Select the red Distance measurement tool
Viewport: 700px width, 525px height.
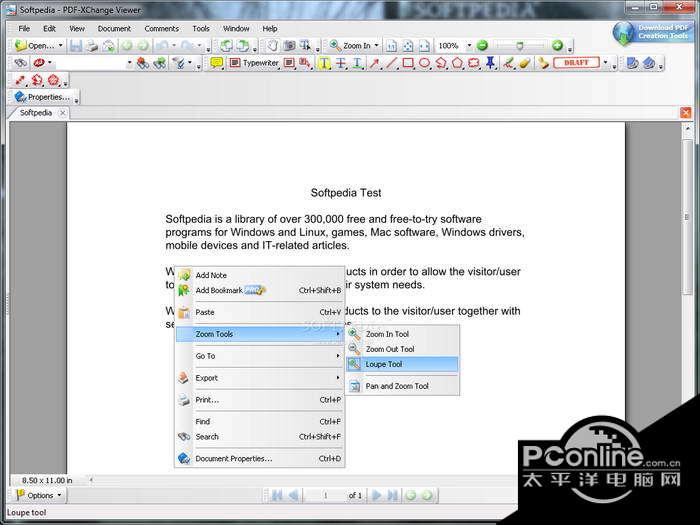pyautogui.click(x=20, y=81)
